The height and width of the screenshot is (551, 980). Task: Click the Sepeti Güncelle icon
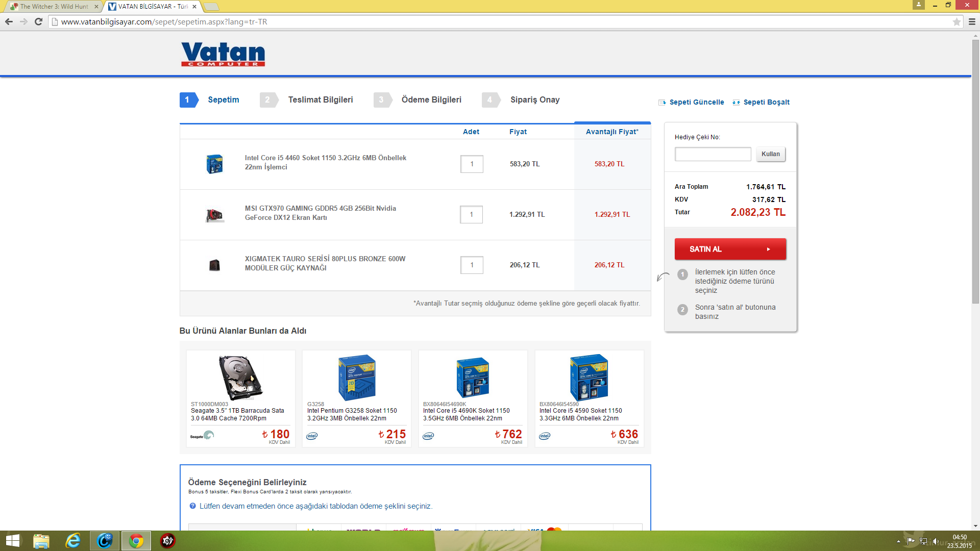[x=662, y=103]
